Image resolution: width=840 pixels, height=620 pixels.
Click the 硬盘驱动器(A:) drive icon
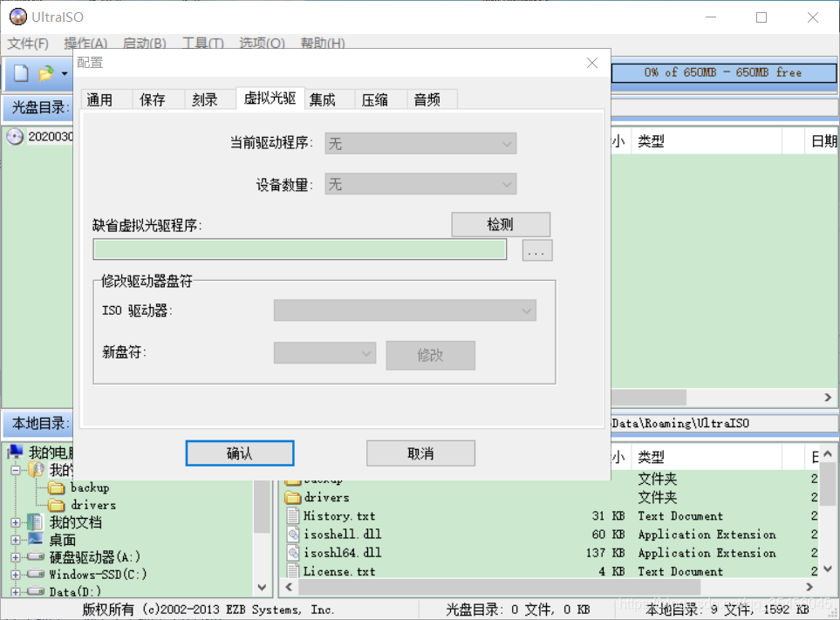[x=36, y=557]
